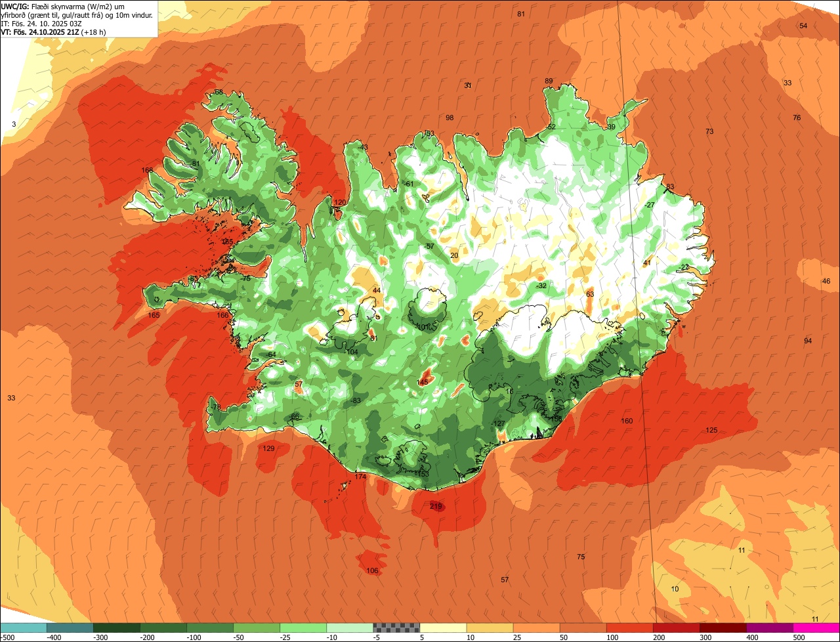Select the 89 value at the northeast tip
This screenshot has height=642, width=840.
tap(549, 81)
